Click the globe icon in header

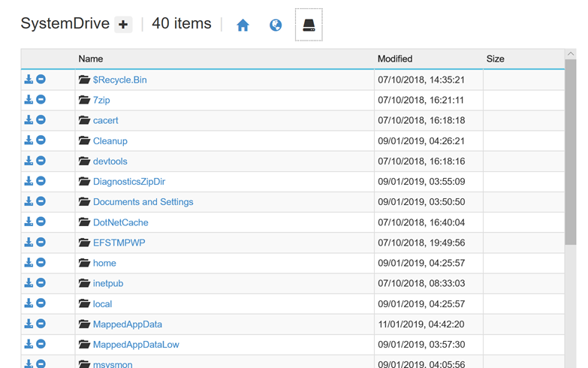pyautogui.click(x=276, y=26)
